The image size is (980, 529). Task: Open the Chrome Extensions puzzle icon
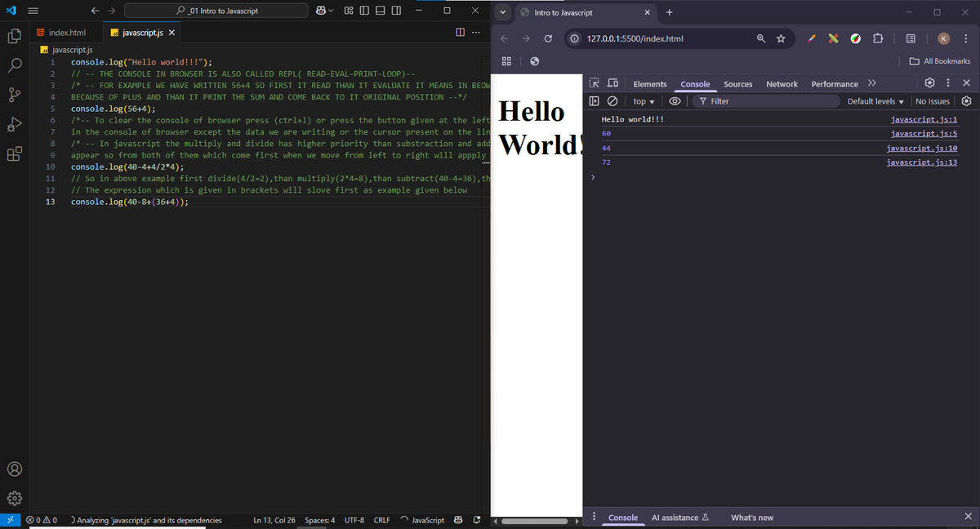[877, 38]
